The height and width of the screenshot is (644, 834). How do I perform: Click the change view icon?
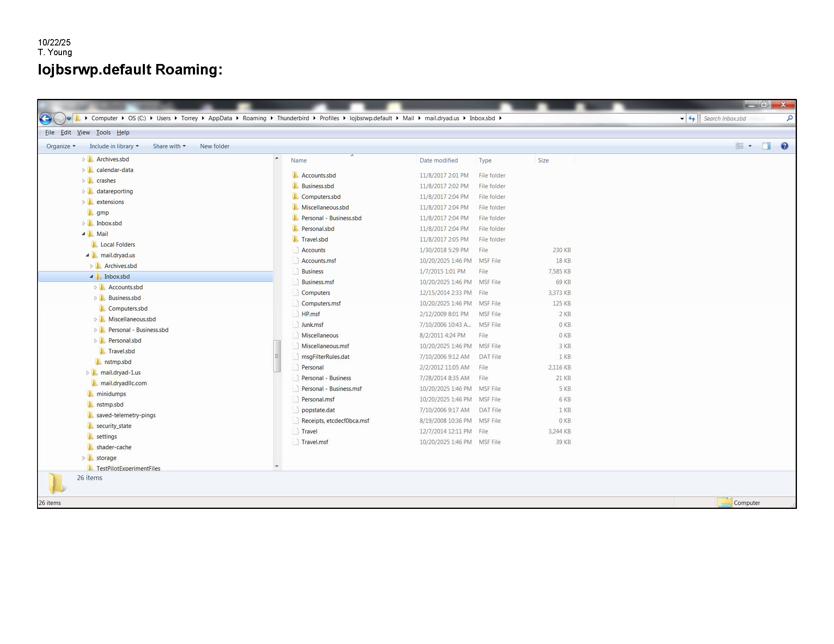[739, 146]
